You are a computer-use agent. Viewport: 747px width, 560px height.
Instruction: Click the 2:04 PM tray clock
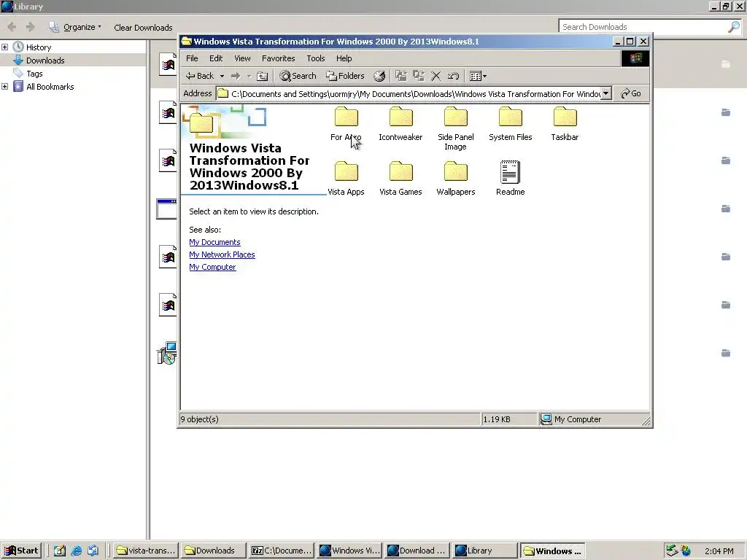[x=719, y=551]
